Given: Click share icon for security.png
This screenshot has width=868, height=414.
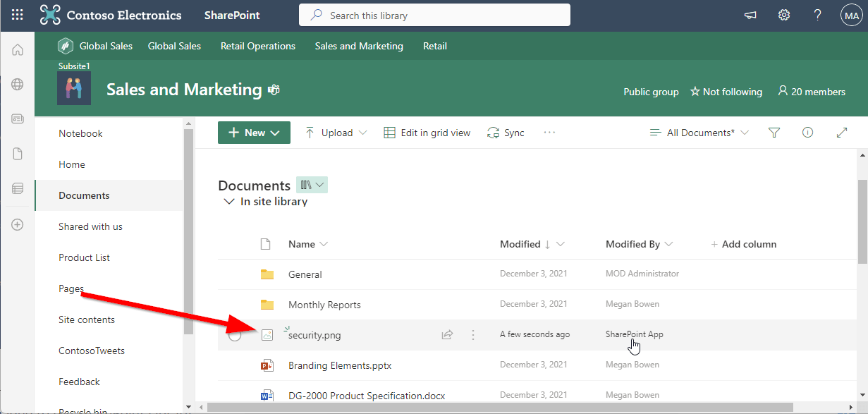Looking at the screenshot, I should (447, 335).
